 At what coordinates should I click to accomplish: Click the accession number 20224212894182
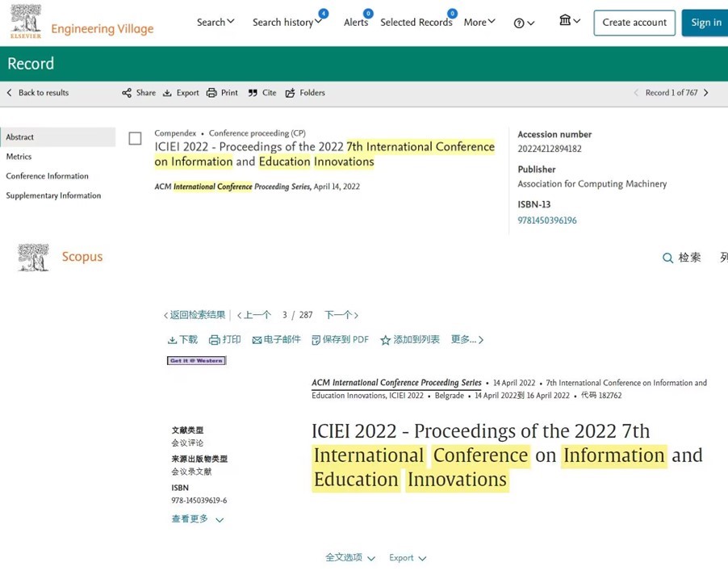[x=550, y=149]
